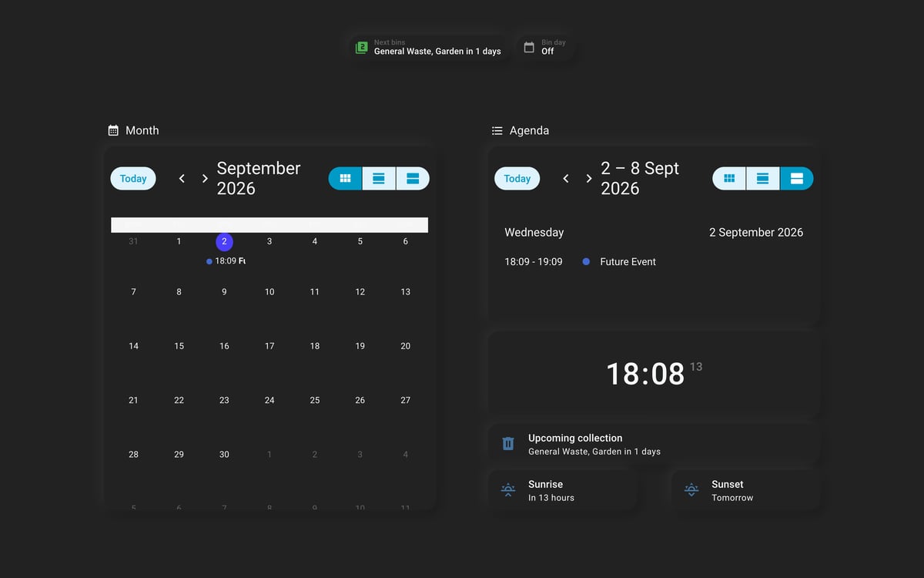
Task: Go to previous month in Month calendar
Action: (182, 179)
